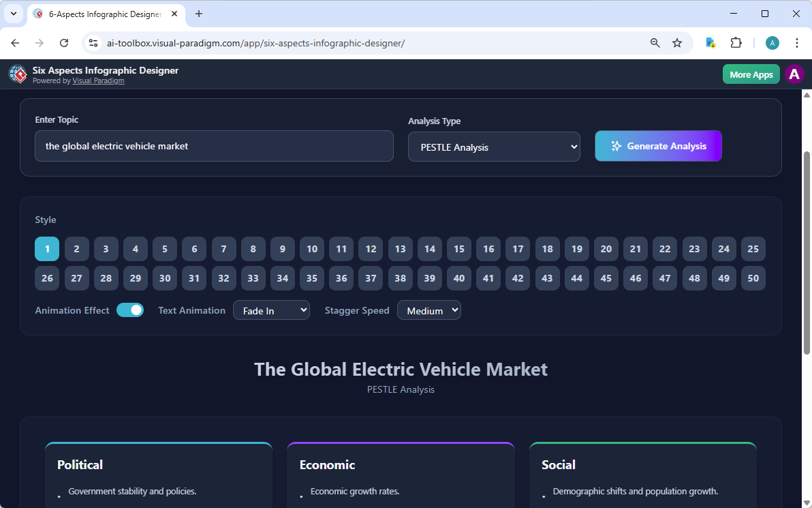The height and width of the screenshot is (508, 812).
Task: Open Chrome three-dot menu
Action: click(x=796, y=43)
